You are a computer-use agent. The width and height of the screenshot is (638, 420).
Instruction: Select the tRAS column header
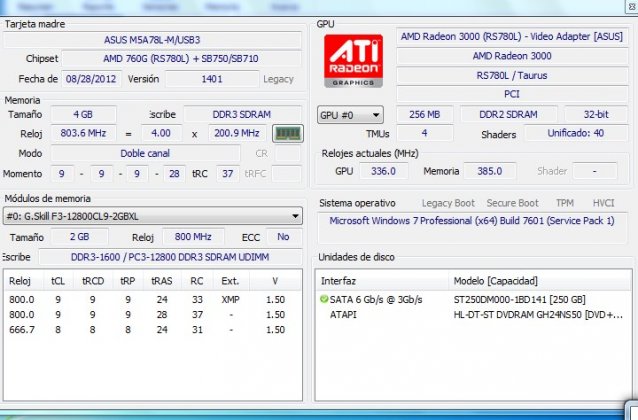coord(162,281)
